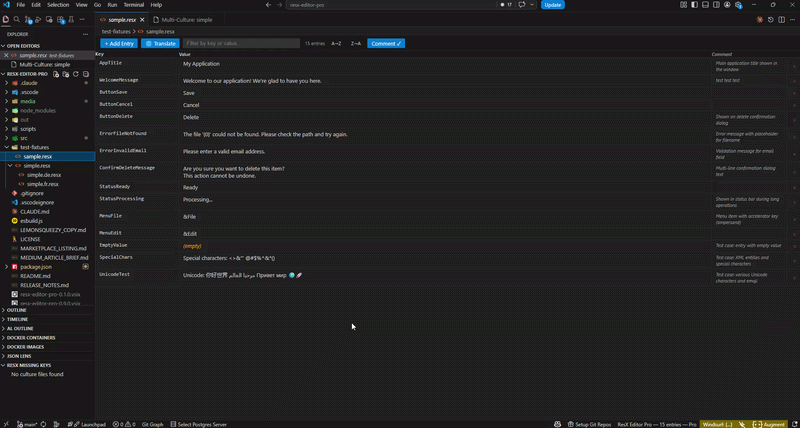Click the history icon in editor actions
800x428 pixels.
(770, 19)
